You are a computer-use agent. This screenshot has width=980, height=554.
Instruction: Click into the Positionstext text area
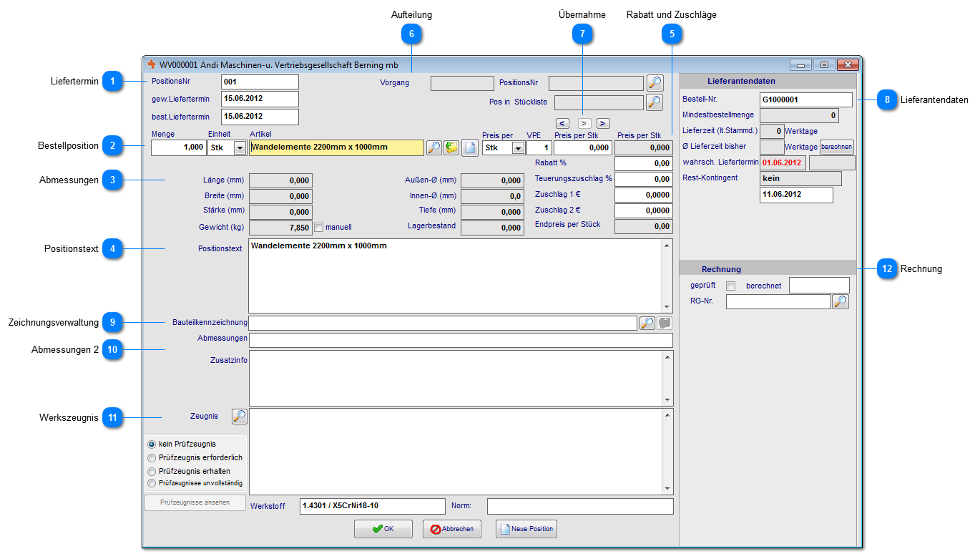click(x=455, y=276)
